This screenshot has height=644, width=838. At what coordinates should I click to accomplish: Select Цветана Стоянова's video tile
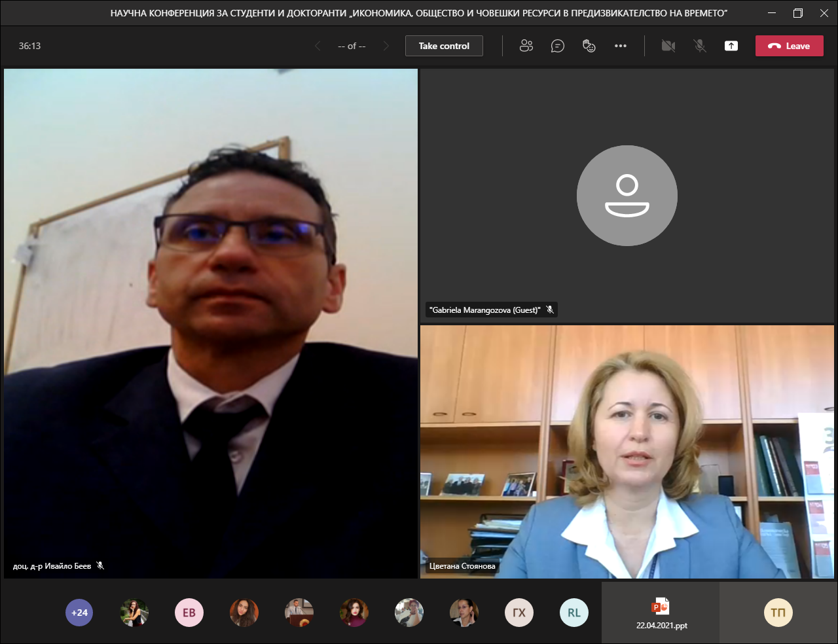[x=627, y=452]
